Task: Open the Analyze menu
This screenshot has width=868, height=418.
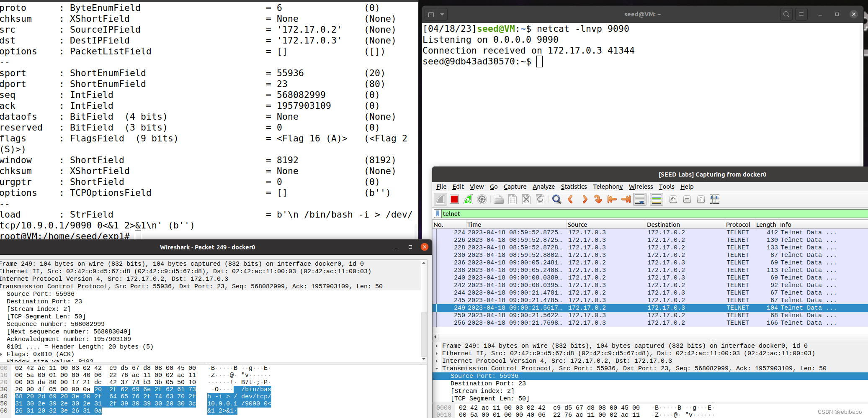Action: point(543,187)
